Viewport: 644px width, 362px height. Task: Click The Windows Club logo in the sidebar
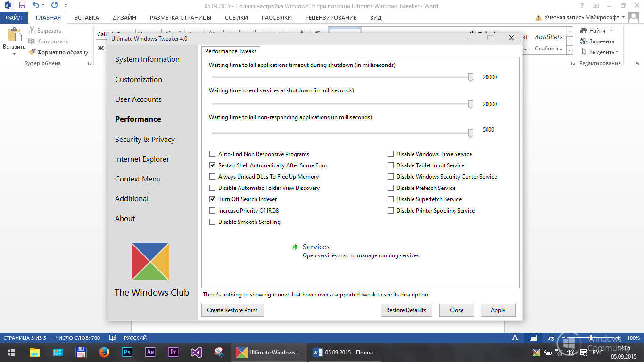pyautogui.click(x=150, y=262)
